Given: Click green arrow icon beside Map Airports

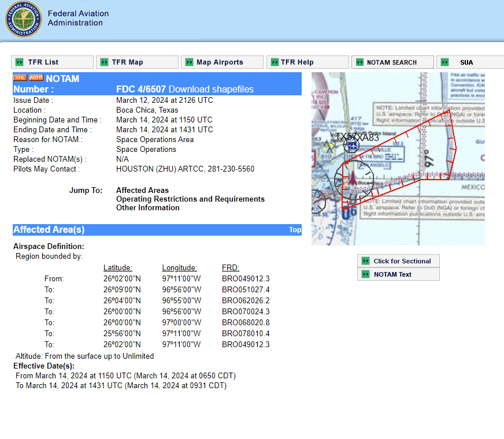Looking at the screenshot, I should 190,62.
